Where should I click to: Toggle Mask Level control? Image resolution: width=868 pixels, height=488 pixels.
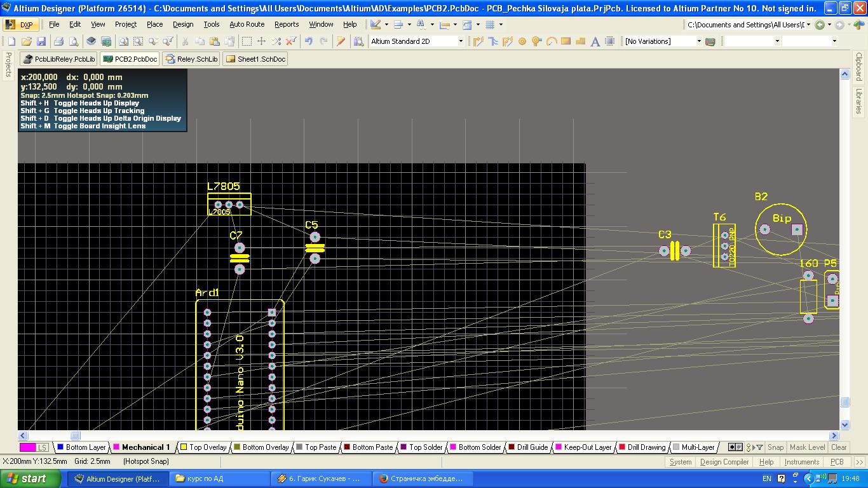pyautogui.click(x=807, y=447)
